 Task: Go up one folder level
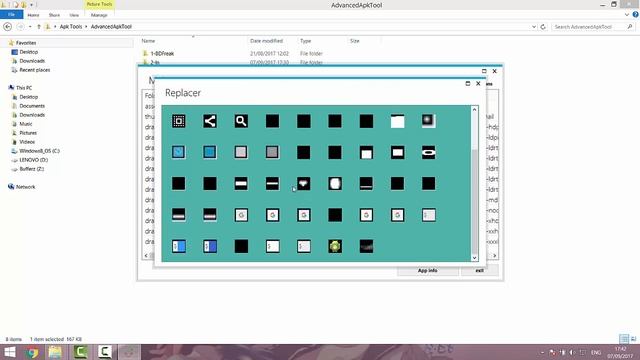point(39,27)
